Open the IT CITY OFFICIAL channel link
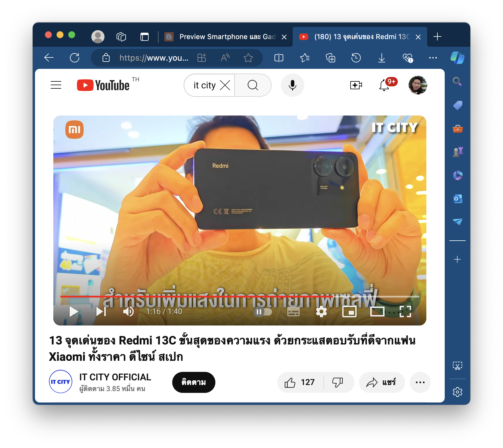The width and height of the screenshot is (503, 448). tap(115, 377)
